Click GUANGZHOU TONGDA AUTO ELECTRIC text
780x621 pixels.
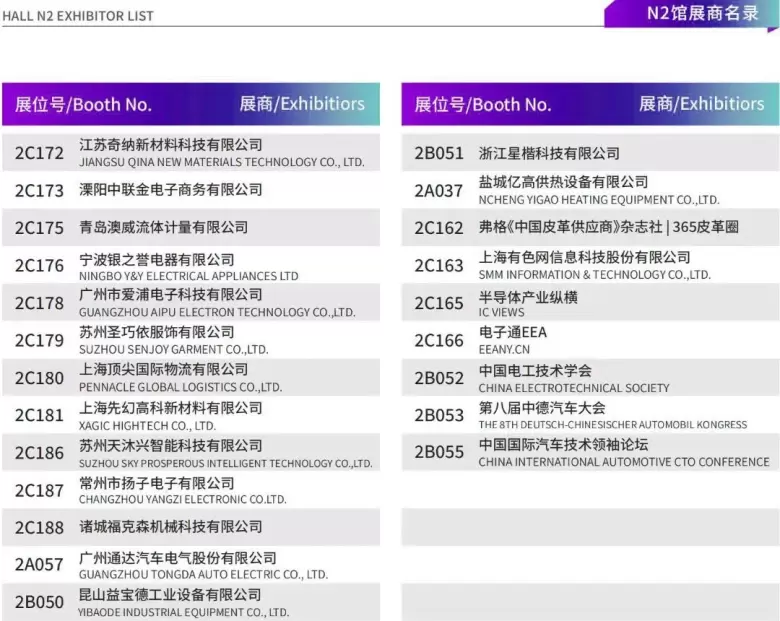coord(203,575)
